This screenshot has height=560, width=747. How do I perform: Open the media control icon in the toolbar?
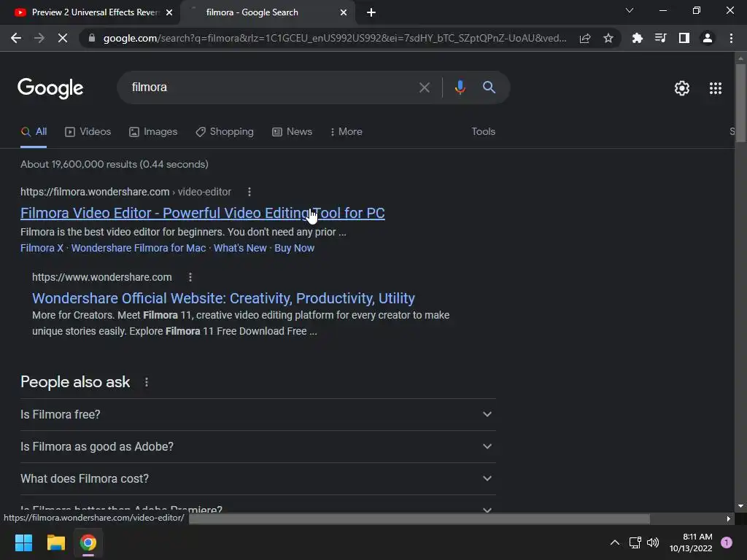click(660, 38)
